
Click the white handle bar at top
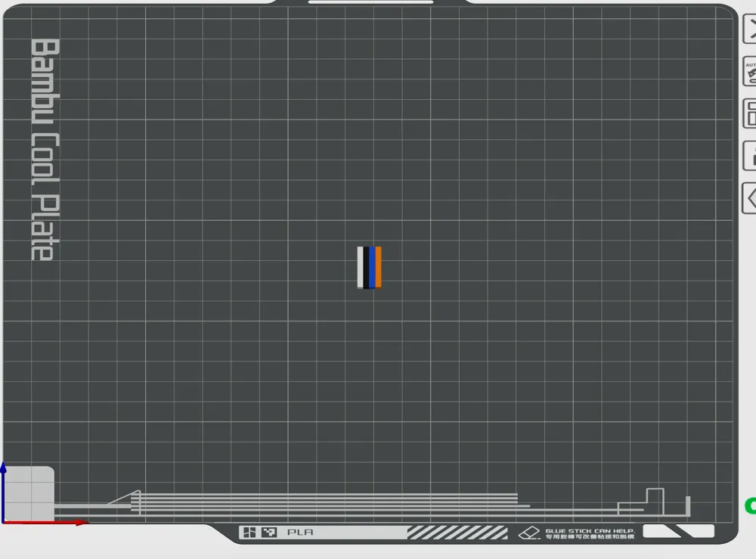pyautogui.click(x=370, y=2)
